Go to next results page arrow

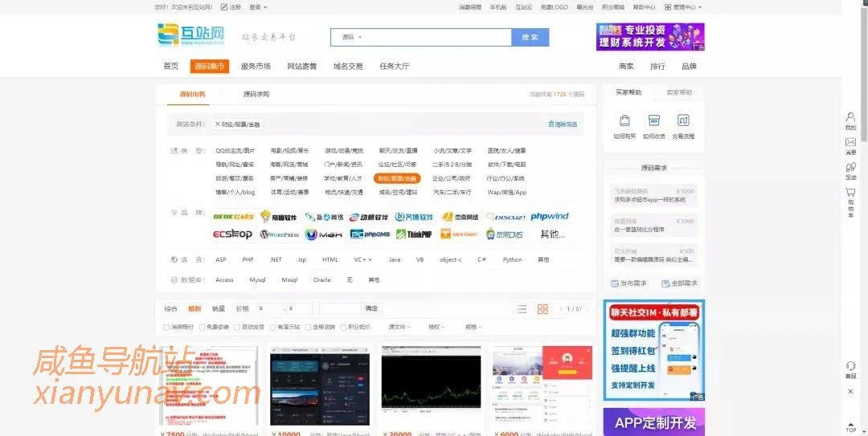click(588, 309)
